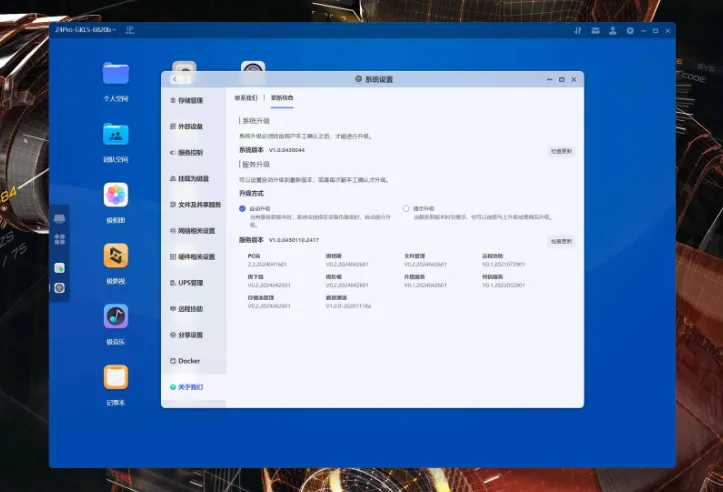Click the system settings shortcut in side dock
Image resolution: width=723 pixels, height=492 pixels.
pos(59,288)
